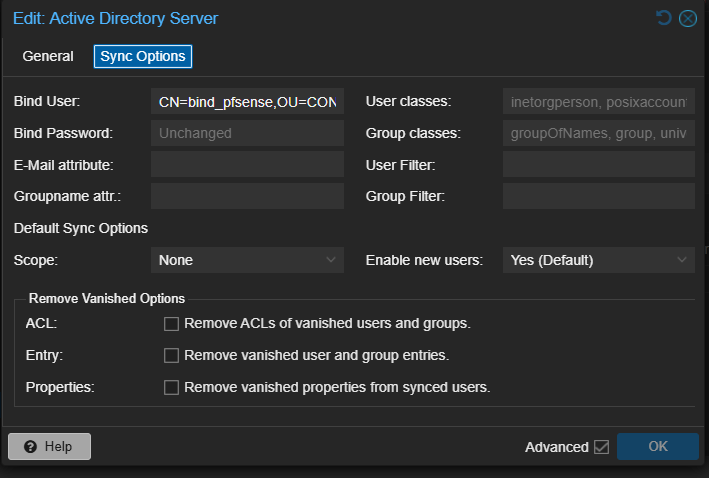Viewport: 709px width, 478px height.
Task: Close the Edit Active Directory Server dialog
Action: (687, 18)
